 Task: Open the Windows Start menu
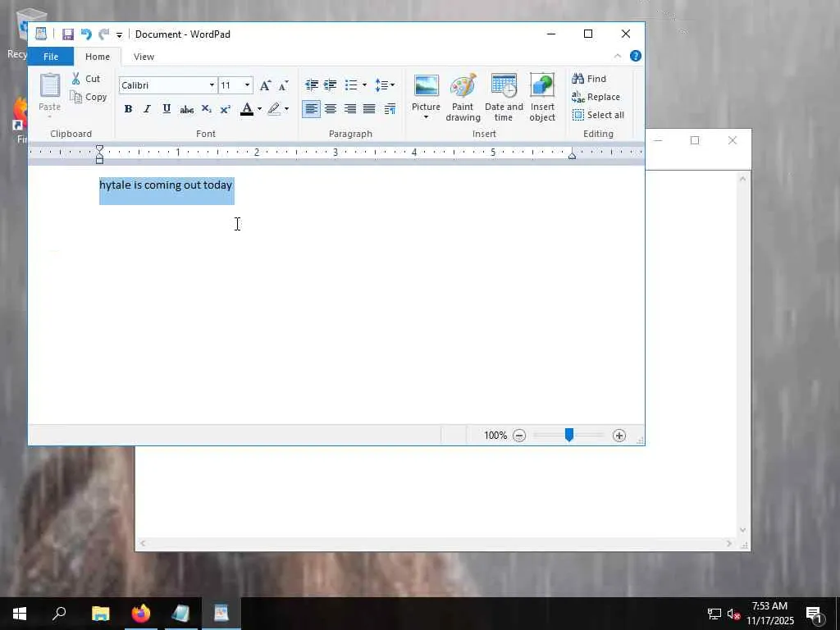coord(20,614)
